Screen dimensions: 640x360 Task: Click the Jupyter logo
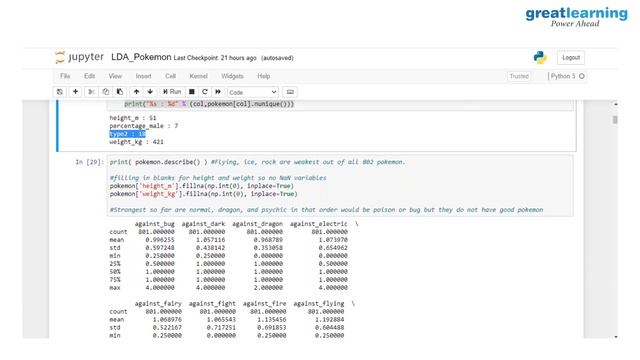click(x=79, y=57)
